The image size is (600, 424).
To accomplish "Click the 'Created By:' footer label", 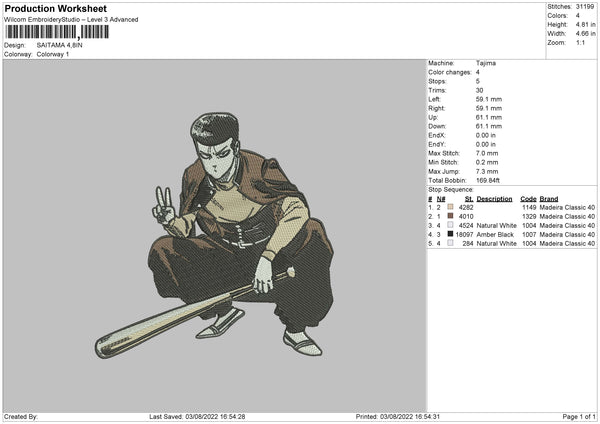I will (x=21, y=416).
